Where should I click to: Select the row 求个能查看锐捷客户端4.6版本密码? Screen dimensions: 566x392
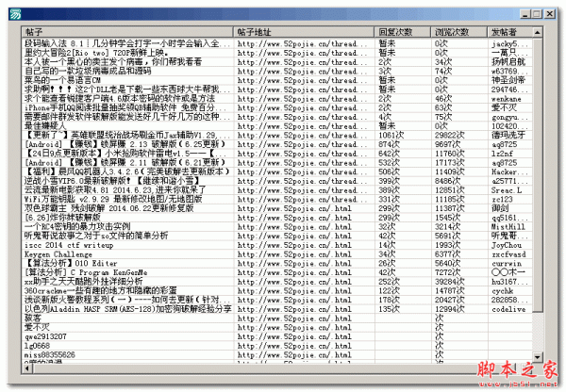click(x=276, y=98)
